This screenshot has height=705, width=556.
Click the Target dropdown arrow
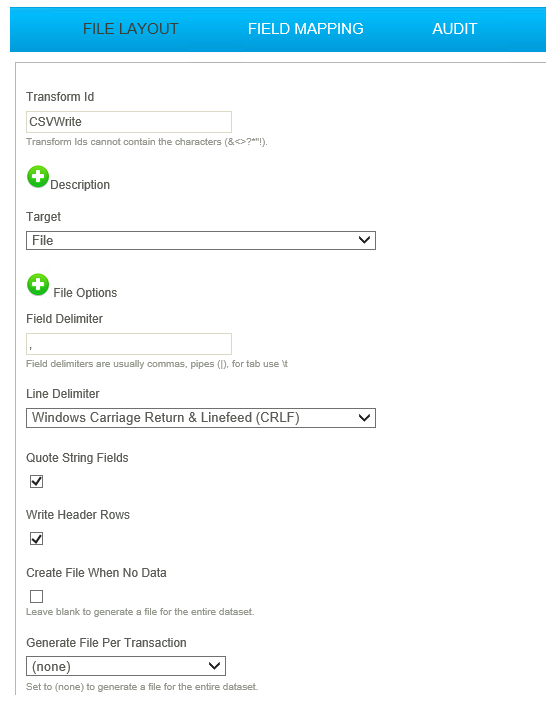click(365, 240)
